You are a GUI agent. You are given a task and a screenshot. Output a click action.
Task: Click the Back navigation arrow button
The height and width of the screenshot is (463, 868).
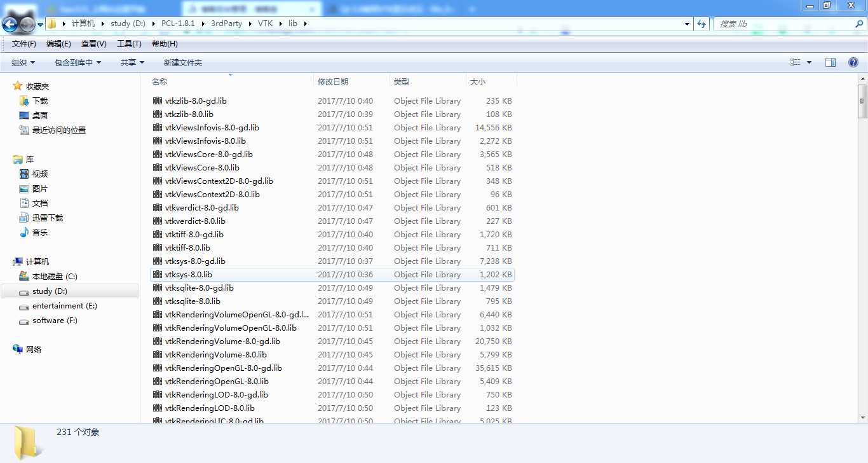point(10,24)
